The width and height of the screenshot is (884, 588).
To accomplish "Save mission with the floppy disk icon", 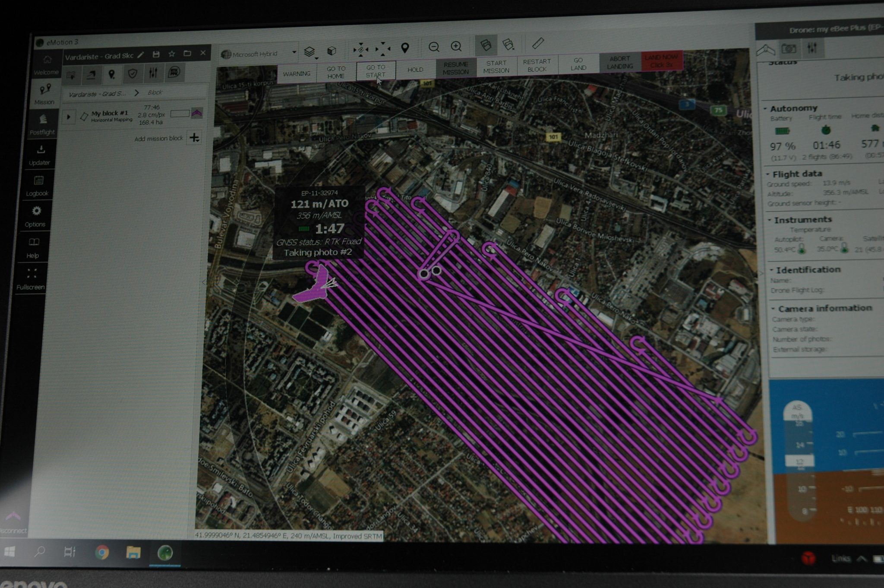I will click(156, 54).
